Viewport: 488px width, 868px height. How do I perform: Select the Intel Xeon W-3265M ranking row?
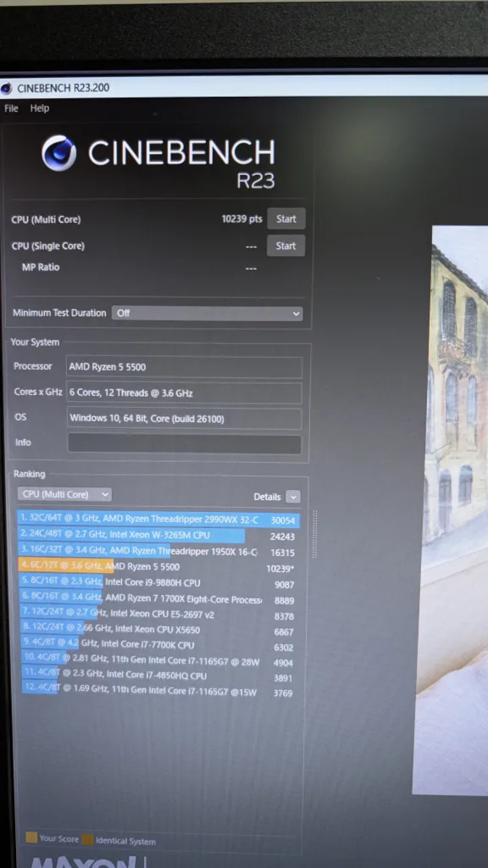tap(158, 536)
